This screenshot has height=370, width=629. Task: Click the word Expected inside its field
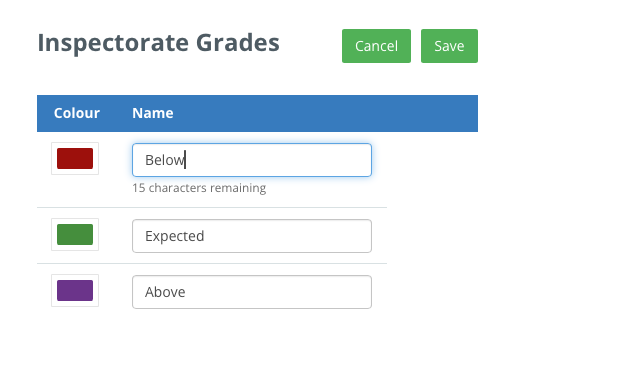(x=174, y=236)
